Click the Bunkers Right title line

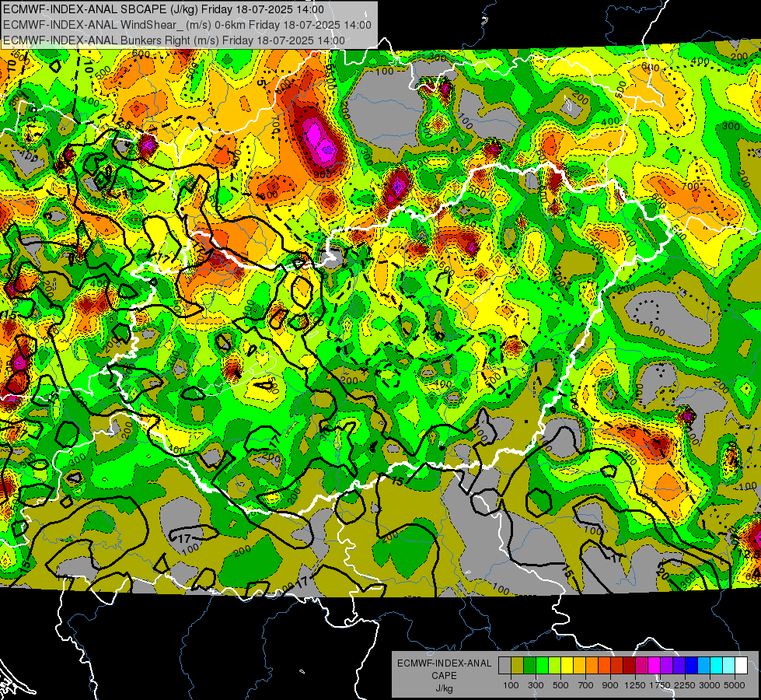(x=174, y=40)
